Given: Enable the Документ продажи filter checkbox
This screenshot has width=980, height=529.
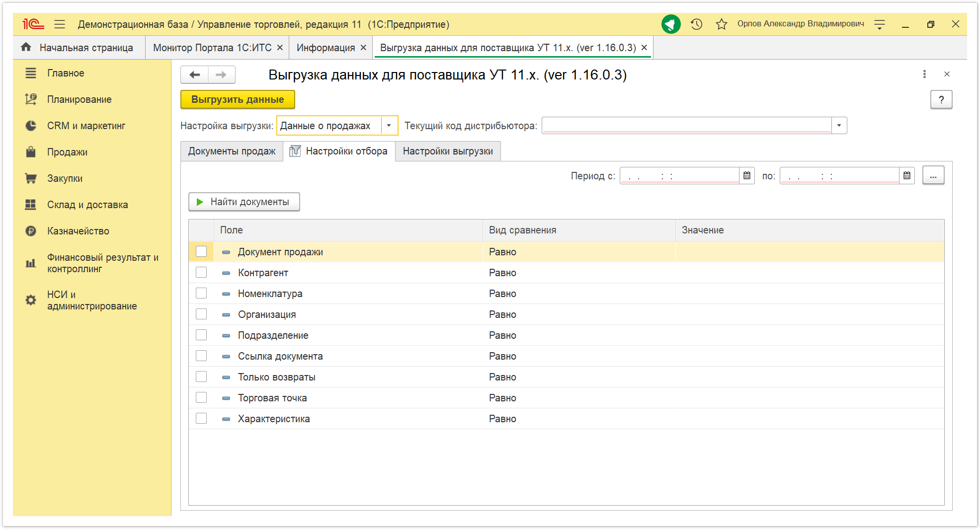Looking at the screenshot, I should pyautogui.click(x=201, y=251).
